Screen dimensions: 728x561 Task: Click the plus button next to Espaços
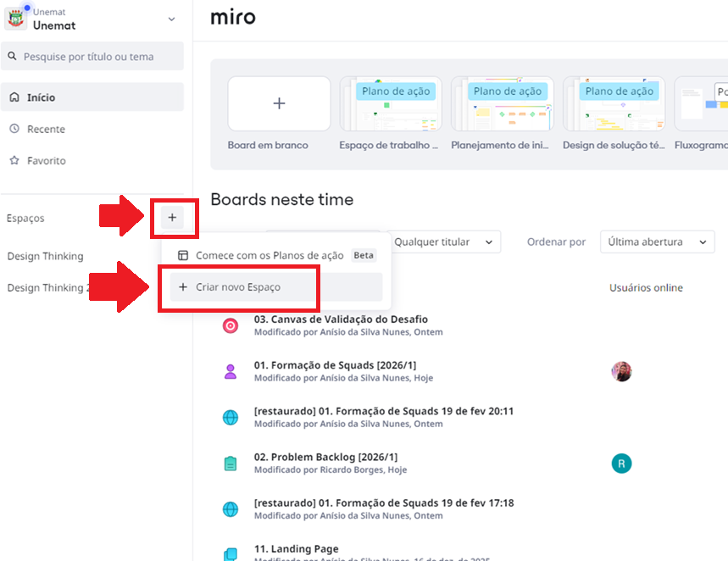[x=172, y=217]
